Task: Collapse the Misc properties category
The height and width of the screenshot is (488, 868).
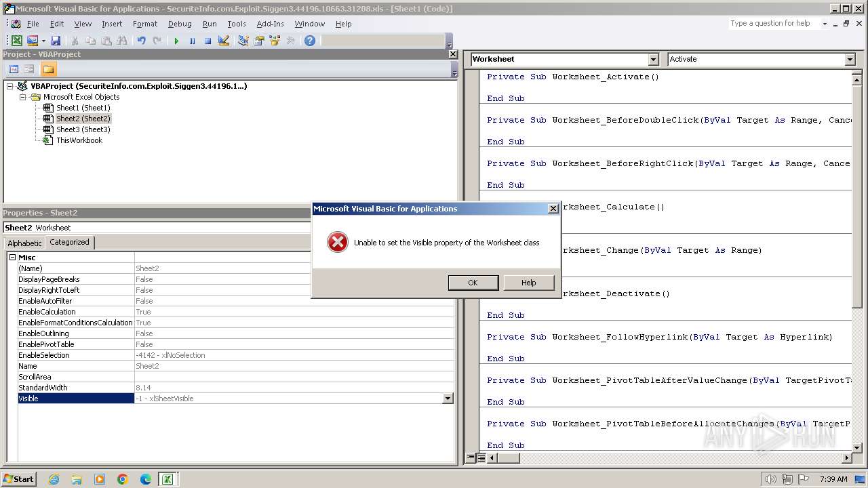Action: pos(12,258)
